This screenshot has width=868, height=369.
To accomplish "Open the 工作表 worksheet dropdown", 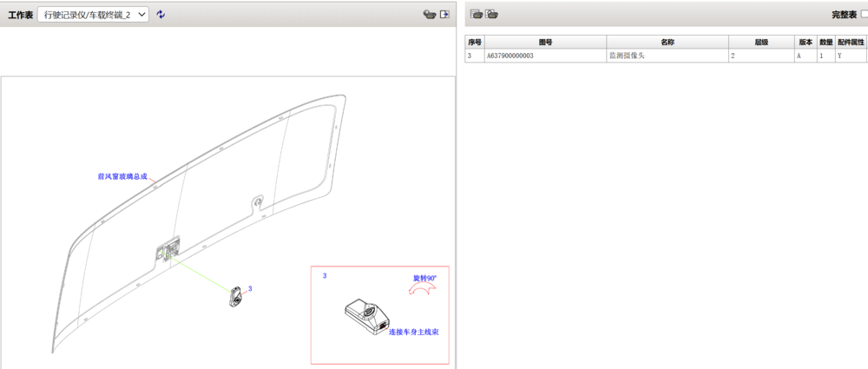I will click(x=93, y=15).
